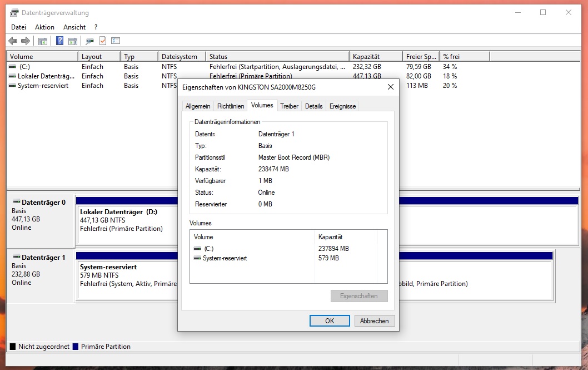Confirm the dialog with OK
The height and width of the screenshot is (370, 588).
[330, 321]
